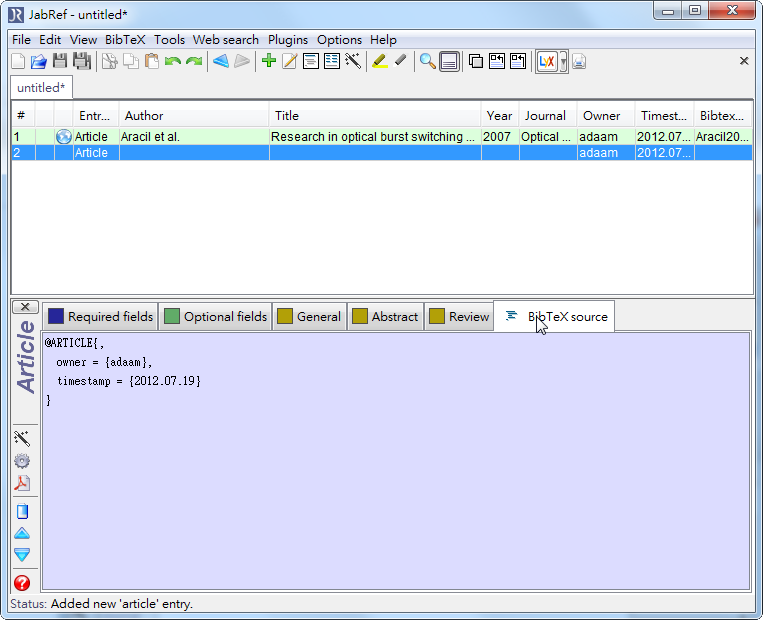Edit the entry using the toolbar pencil icon
Screen dimensions: 763x620
(290, 61)
